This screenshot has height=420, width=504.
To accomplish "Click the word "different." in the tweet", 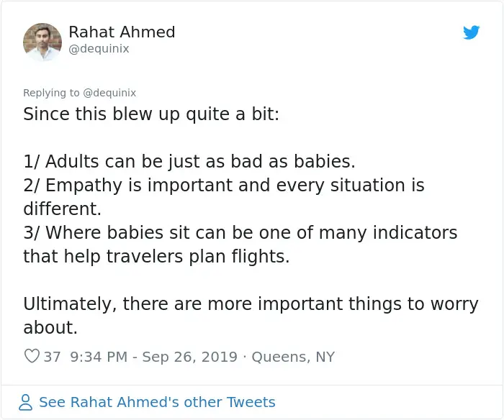I will point(61,209).
